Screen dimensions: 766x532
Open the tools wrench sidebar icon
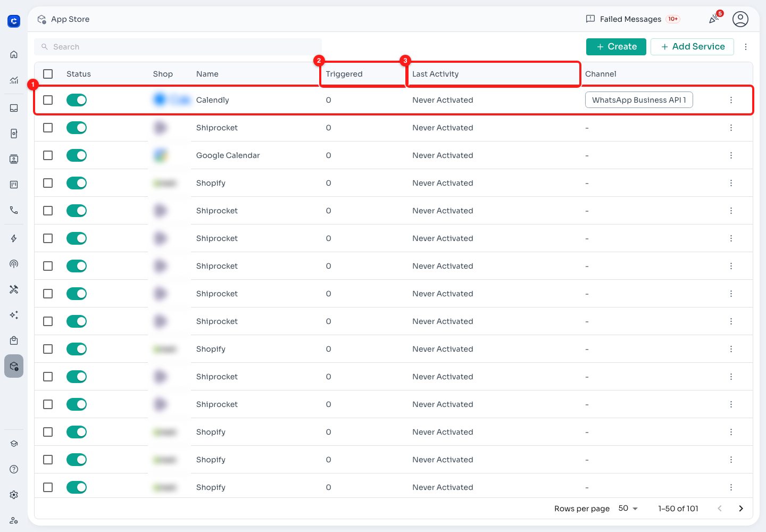click(14, 289)
